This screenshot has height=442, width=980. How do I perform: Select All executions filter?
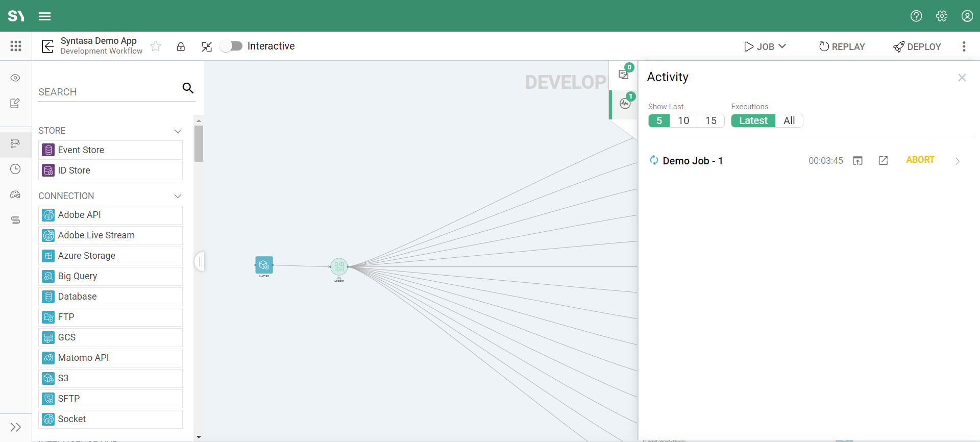tap(789, 121)
